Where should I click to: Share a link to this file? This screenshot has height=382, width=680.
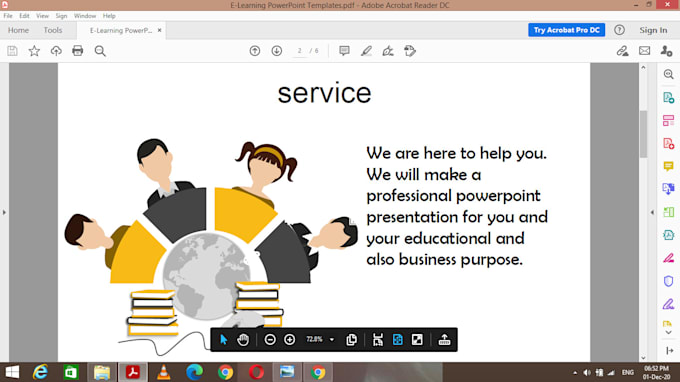623,51
